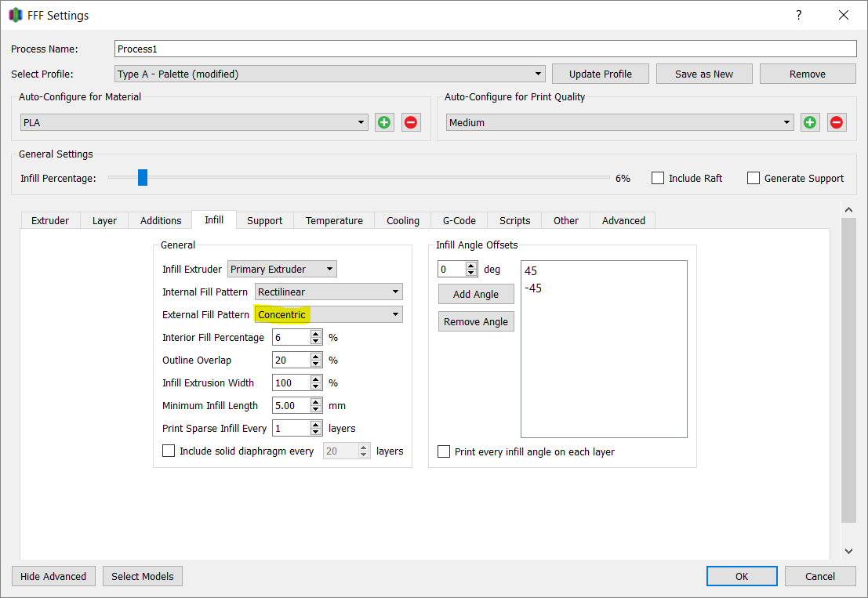The image size is (868, 598).
Task: Increase Print Sparse Infill Every stepper
Action: pyautogui.click(x=316, y=424)
